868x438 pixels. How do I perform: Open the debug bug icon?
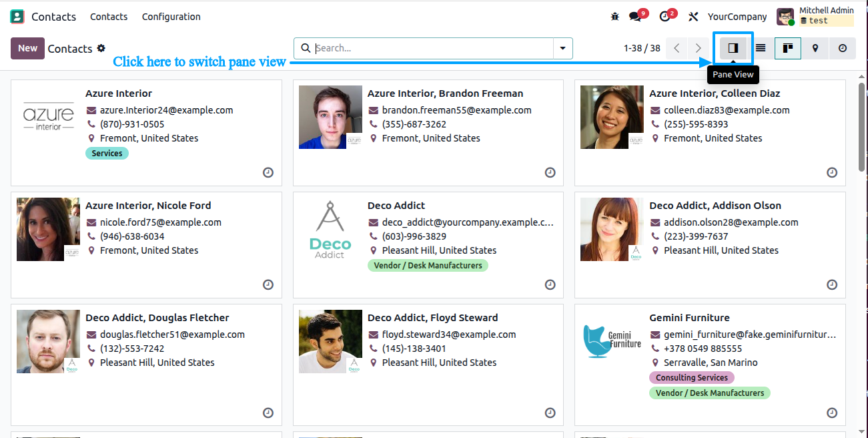615,17
